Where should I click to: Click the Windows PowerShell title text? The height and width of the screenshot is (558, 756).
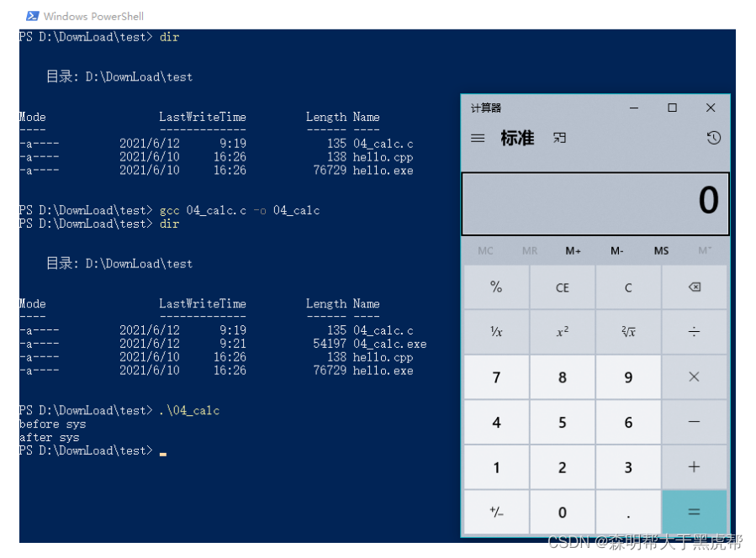(x=93, y=16)
